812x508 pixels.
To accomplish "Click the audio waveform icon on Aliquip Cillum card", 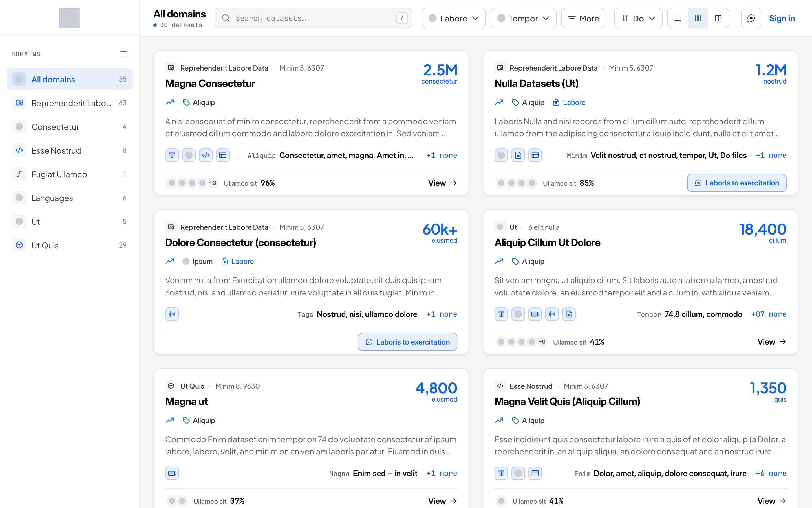I will tap(552, 314).
